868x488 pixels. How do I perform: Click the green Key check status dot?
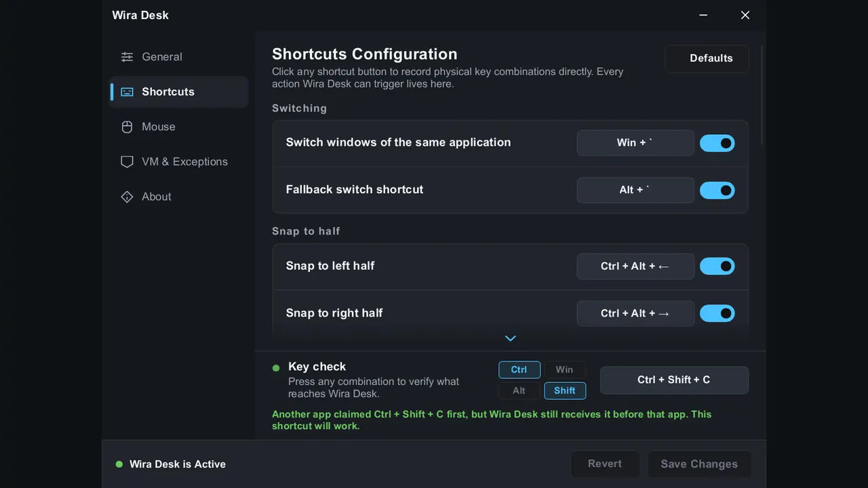point(276,368)
